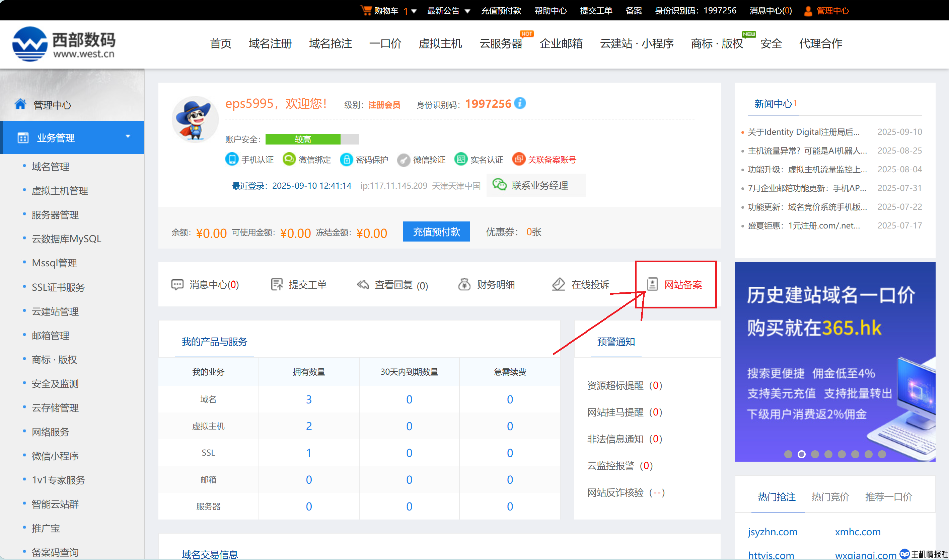Click the info icon beside identity code
The height and width of the screenshot is (560, 949).
click(520, 103)
